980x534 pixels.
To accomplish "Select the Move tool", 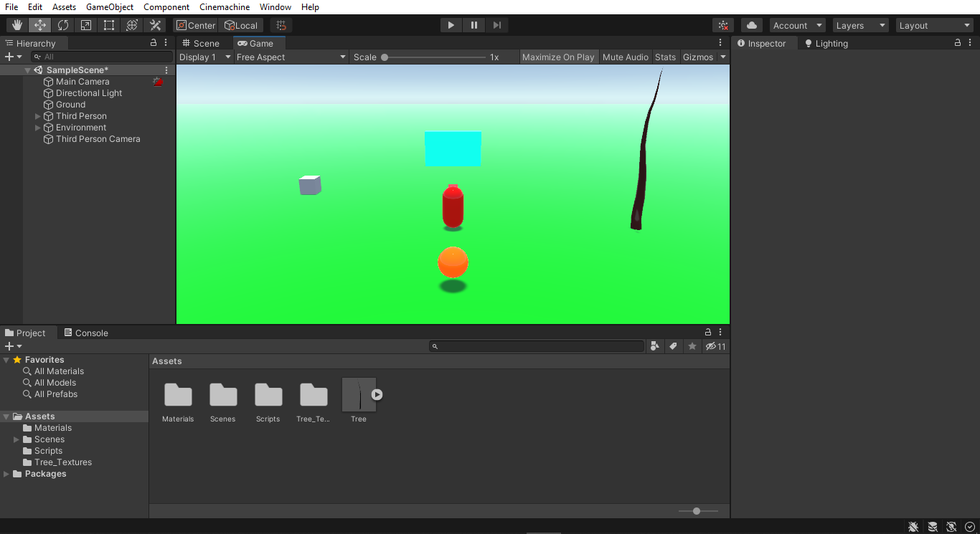I will (x=40, y=25).
